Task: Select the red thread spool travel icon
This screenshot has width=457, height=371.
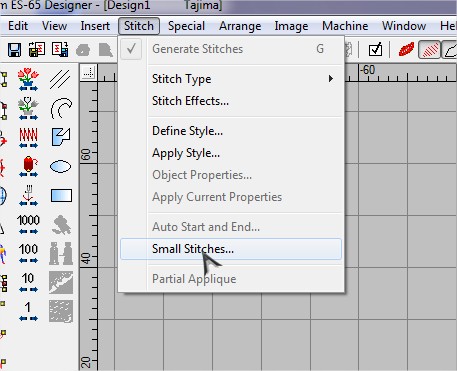Action: [29, 166]
